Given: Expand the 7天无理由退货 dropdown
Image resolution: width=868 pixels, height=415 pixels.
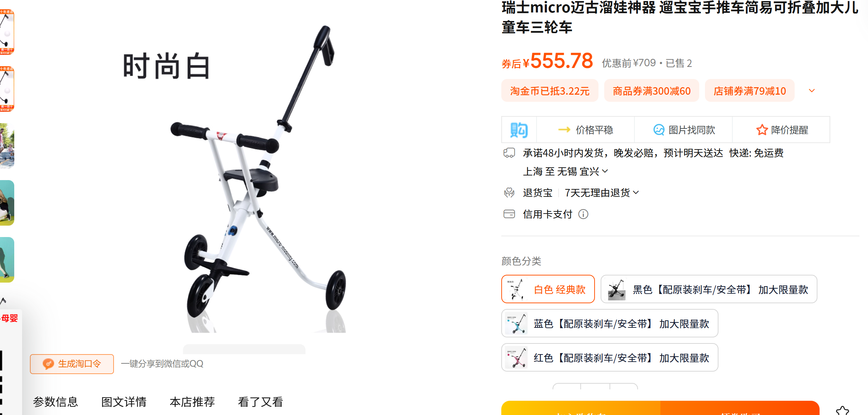Looking at the screenshot, I should click(x=602, y=193).
